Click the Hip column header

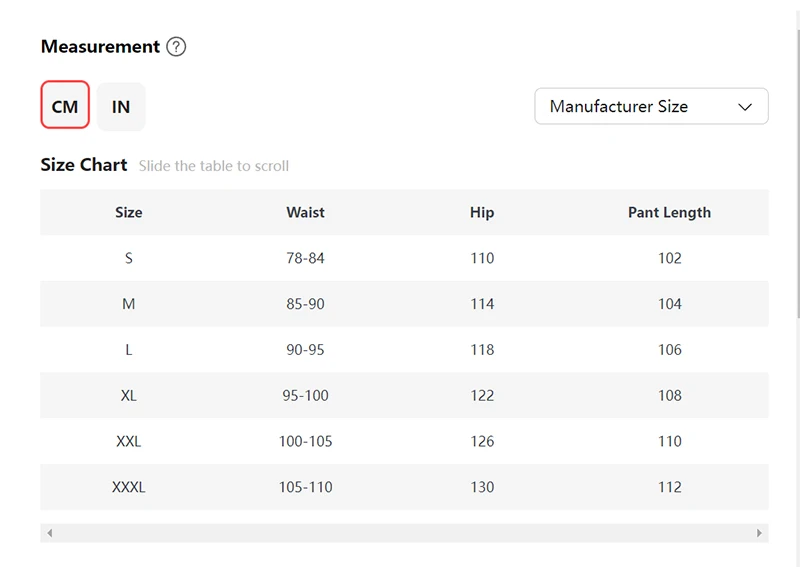pyautogui.click(x=482, y=212)
